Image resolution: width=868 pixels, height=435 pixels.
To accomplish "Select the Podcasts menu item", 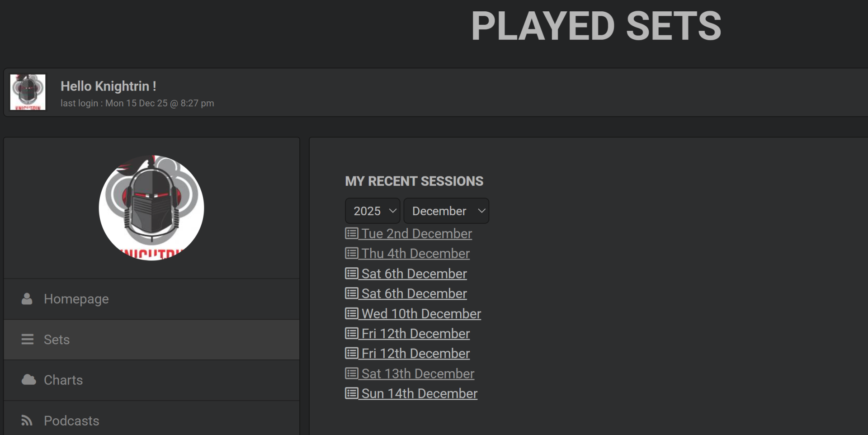I will 71,421.
